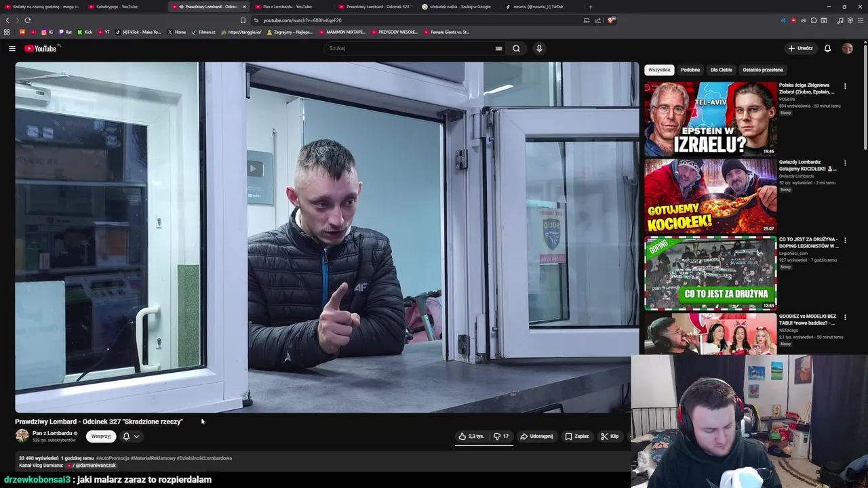
Task: Open the X Home bookmark
Action: tap(176, 32)
